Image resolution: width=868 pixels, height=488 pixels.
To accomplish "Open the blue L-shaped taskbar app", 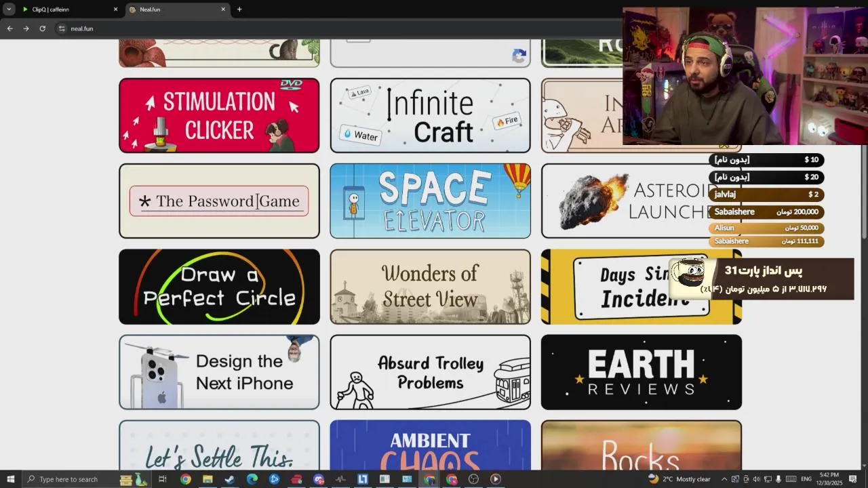I will (x=363, y=479).
